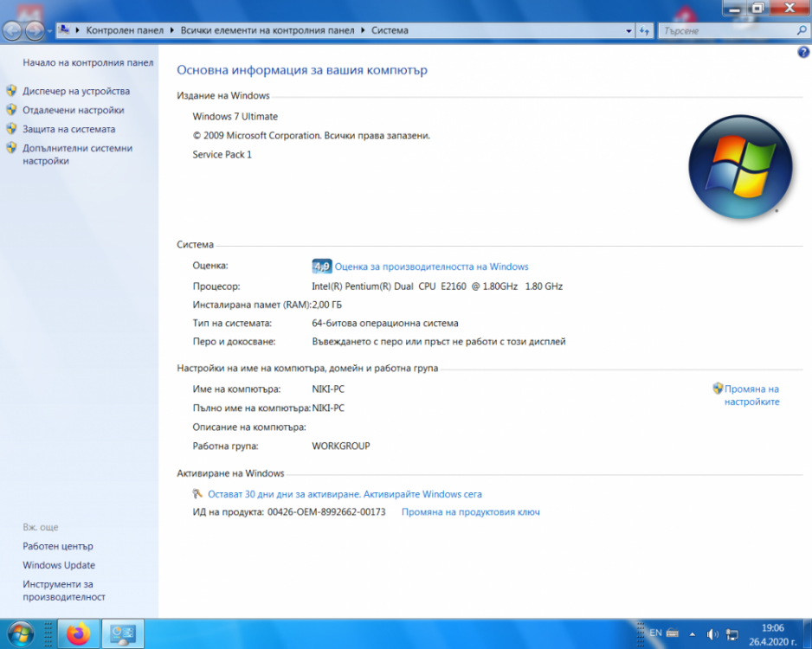This screenshot has height=649, width=812.
Task: Click the search magnifier icon
Action: (802, 31)
